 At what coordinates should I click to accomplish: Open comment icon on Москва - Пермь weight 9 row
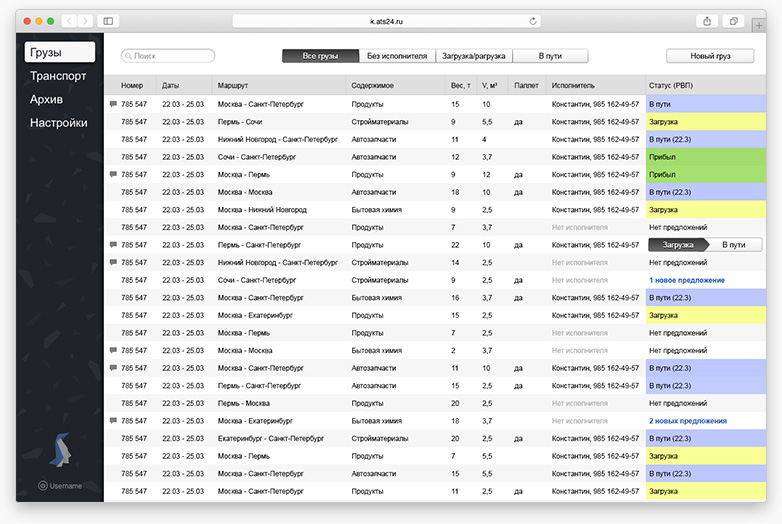(113, 175)
